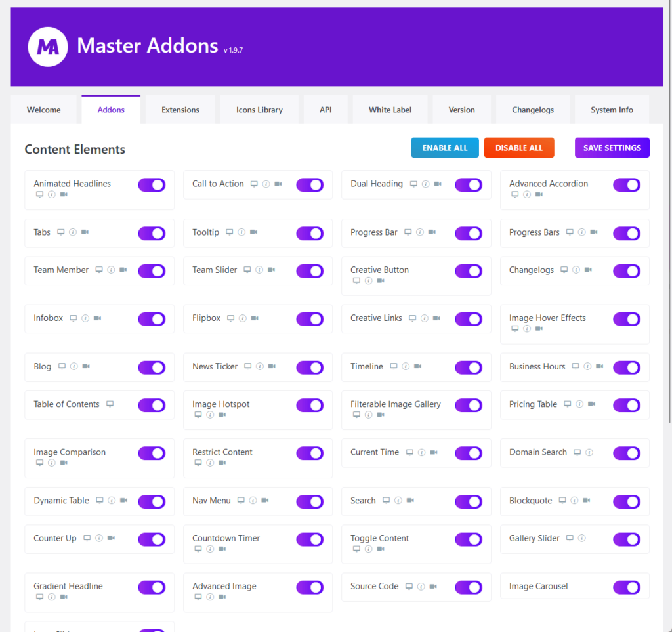The image size is (672, 632).
Task: Open the Flipbox demo monitor icon
Action: [230, 318]
